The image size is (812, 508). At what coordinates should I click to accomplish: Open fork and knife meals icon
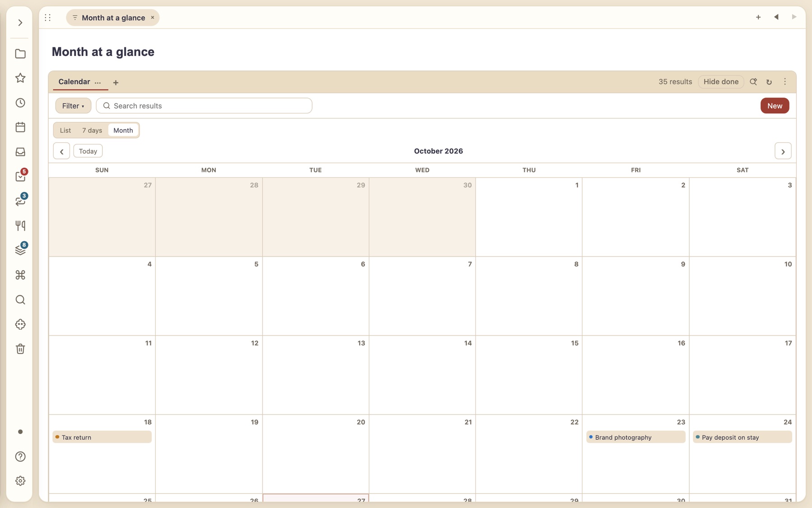click(20, 225)
